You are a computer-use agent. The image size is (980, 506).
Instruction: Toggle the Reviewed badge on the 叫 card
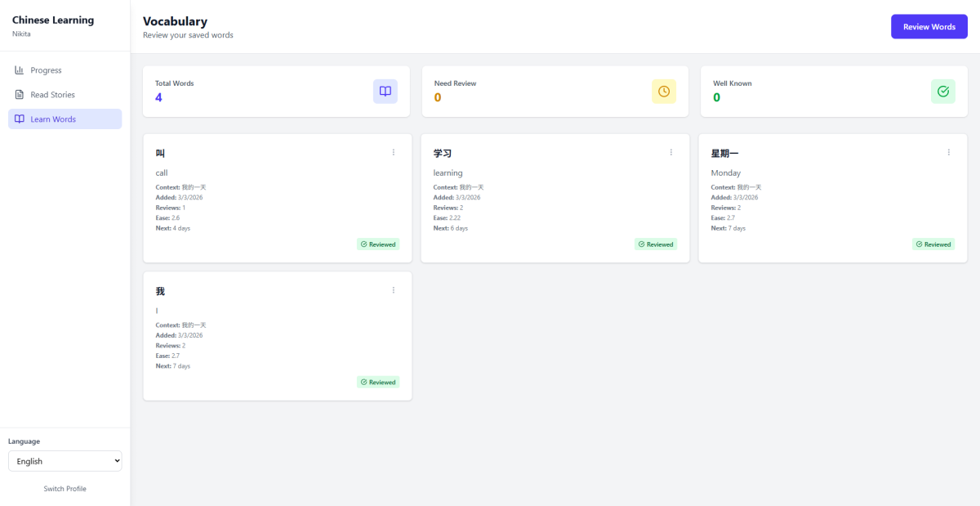[378, 244]
